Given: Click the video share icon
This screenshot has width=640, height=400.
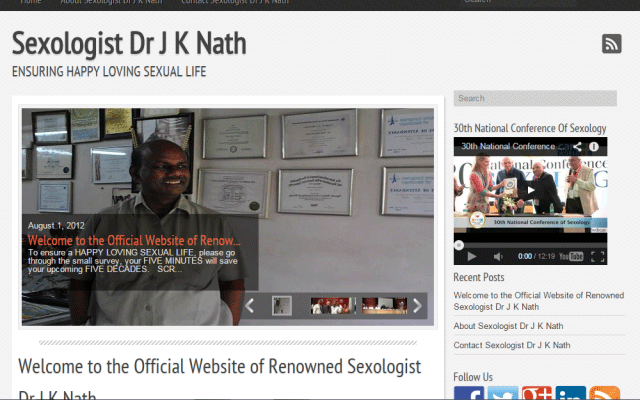Looking at the screenshot, I should coord(577,146).
